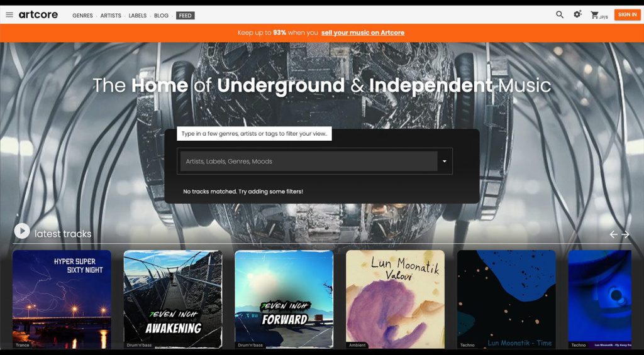Expand the filter dropdown arrow
This screenshot has height=355, width=644.
[x=445, y=161]
